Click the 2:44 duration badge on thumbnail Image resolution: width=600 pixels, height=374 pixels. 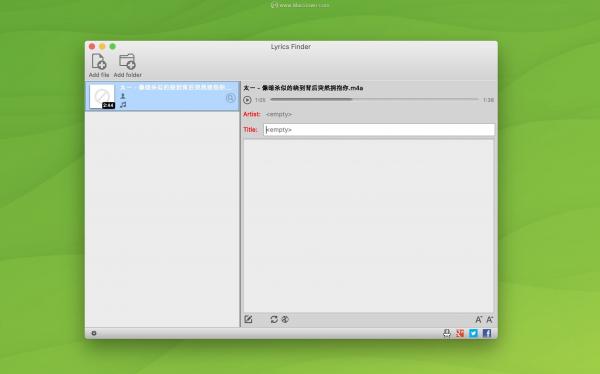109,105
